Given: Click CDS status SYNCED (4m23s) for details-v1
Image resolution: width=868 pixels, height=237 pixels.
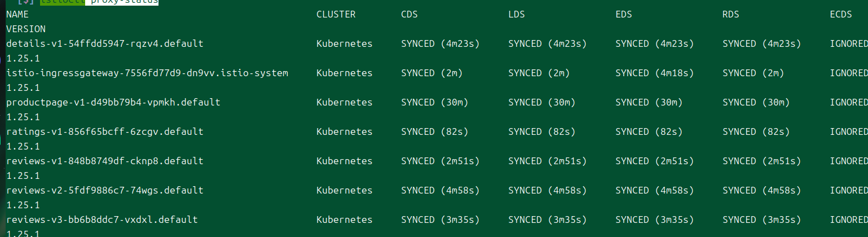Looking at the screenshot, I should (440, 43).
